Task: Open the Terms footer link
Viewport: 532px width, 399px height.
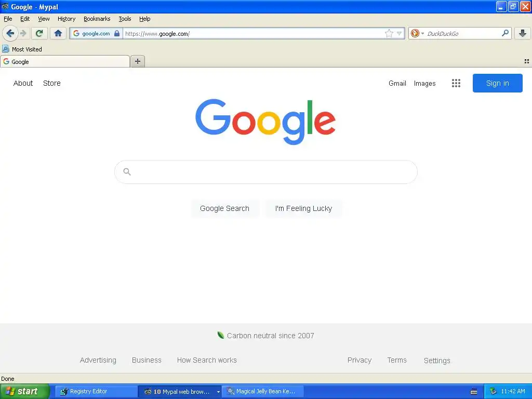Action: coord(397,360)
